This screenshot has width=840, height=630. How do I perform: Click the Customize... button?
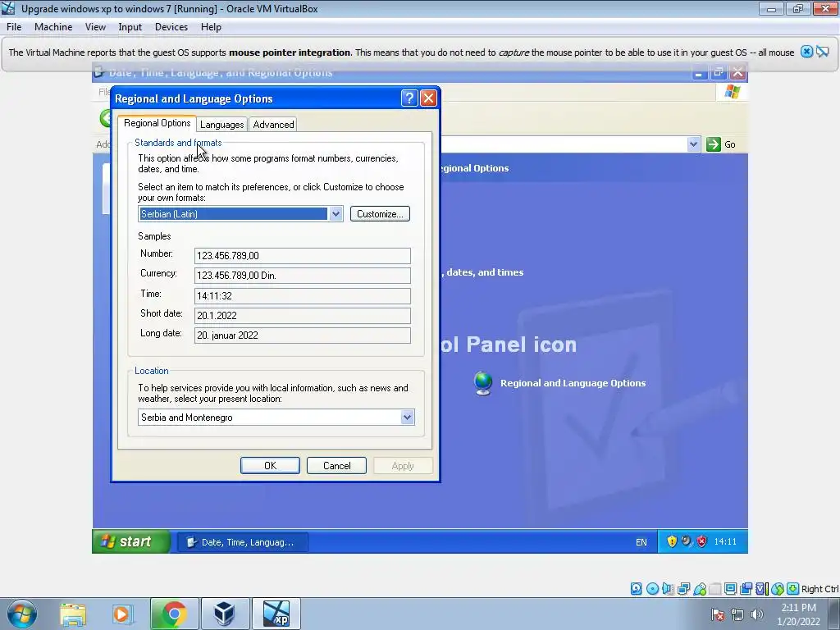[x=380, y=214]
